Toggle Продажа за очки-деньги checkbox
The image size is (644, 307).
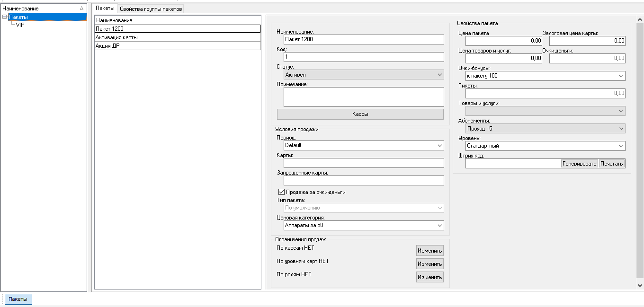tap(281, 192)
